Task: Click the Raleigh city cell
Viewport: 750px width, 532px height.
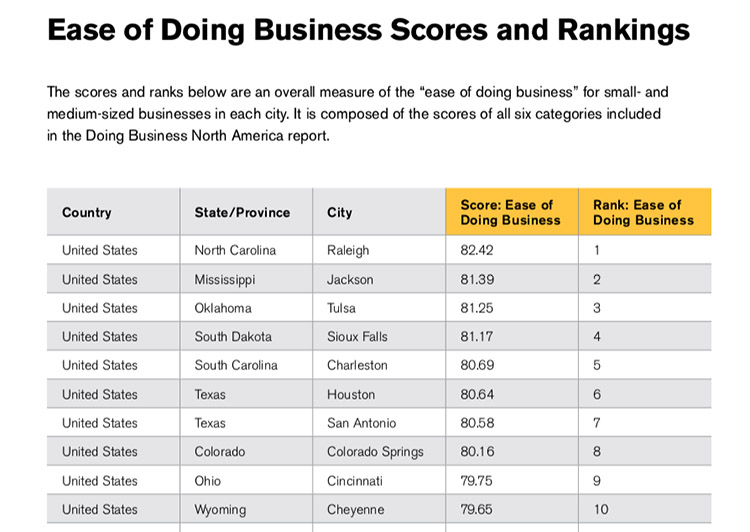Action: pyautogui.click(x=348, y=251)
